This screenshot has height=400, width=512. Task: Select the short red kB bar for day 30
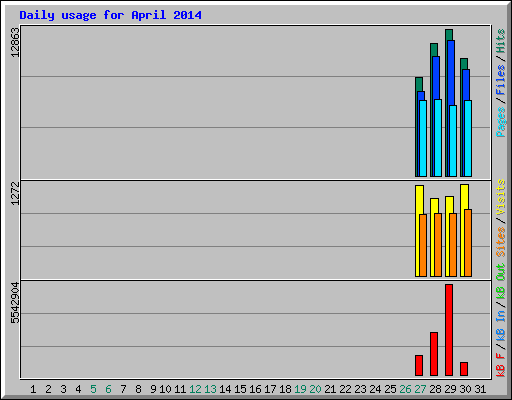(464, 369)
